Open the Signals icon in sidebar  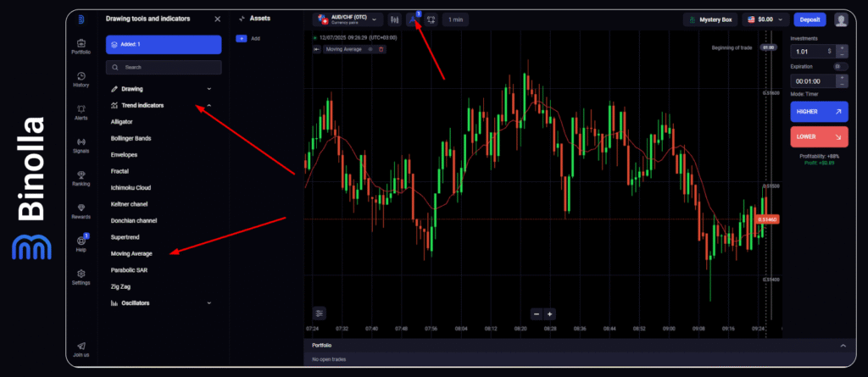81,144
